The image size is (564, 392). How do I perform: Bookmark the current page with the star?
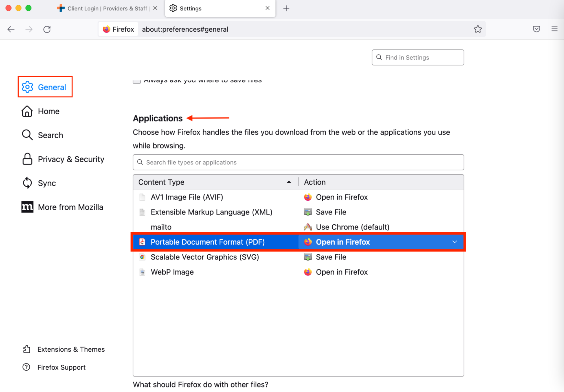[478, 29]
